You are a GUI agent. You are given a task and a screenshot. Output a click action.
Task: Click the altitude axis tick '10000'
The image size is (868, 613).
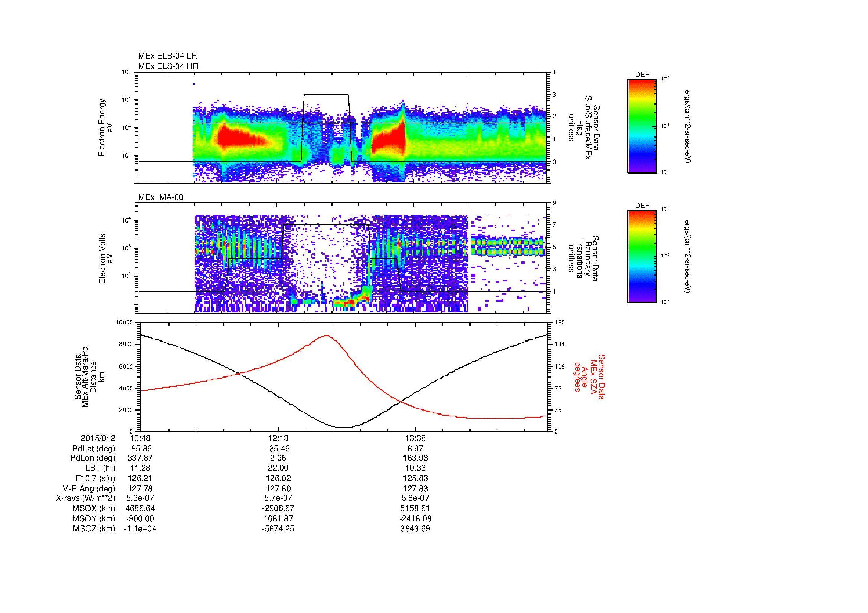click(124, 322)
